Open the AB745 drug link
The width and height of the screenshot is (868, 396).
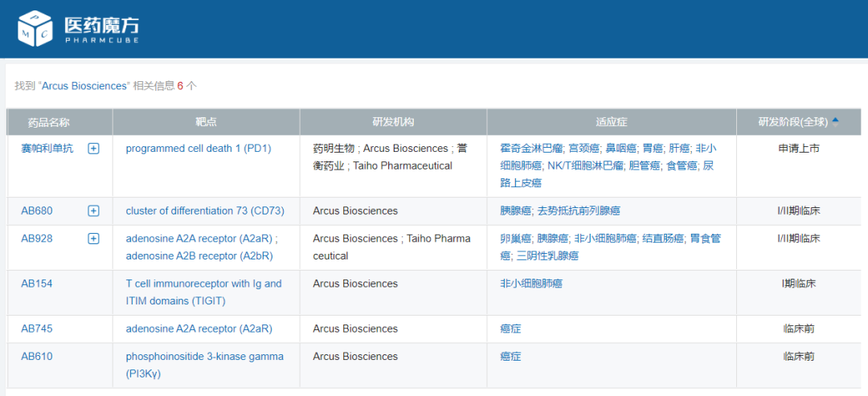37,329
